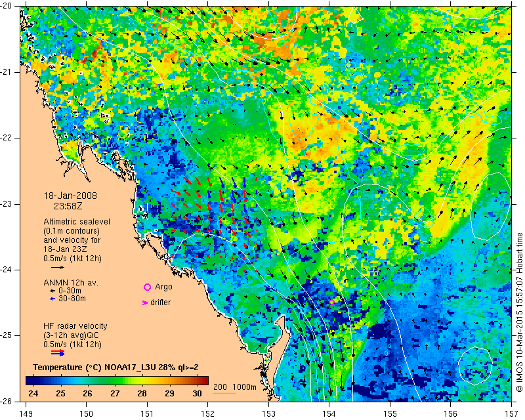525x420 pixels.
Task: Click the colorbar tick label '30'
Action: coord(197,394)
